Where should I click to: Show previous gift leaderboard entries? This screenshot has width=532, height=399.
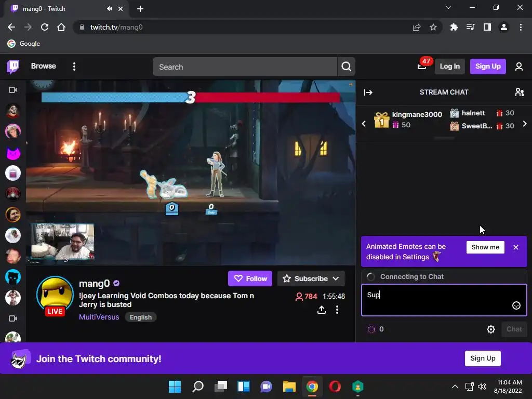pyautogui.click(x=364, y=124)
